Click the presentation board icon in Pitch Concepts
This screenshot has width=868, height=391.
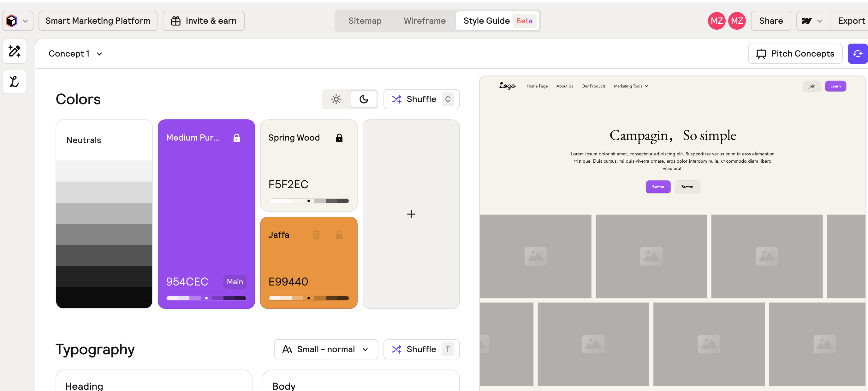coord(761,54)
